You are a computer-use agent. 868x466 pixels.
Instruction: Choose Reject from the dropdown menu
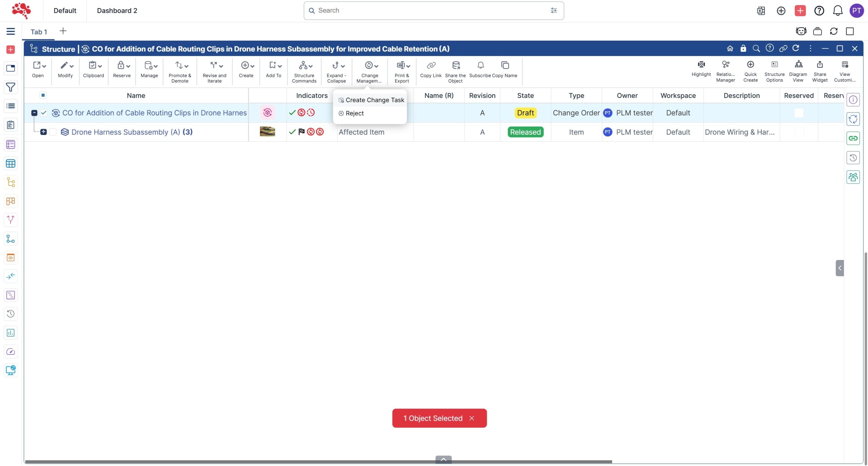click(x=354, y=113)
